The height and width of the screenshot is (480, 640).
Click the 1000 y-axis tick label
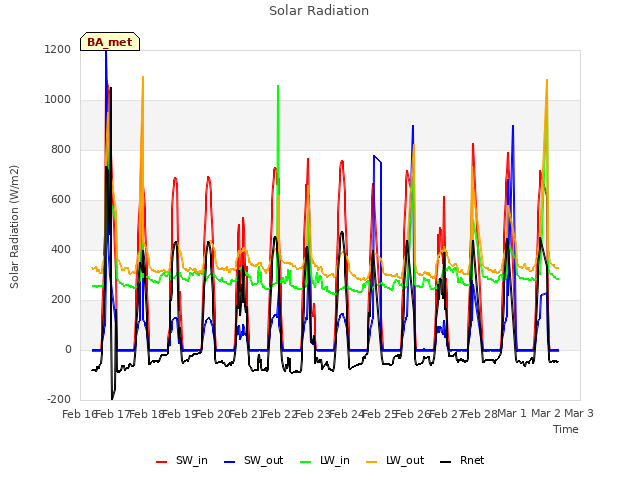click(x=58, y=100)
